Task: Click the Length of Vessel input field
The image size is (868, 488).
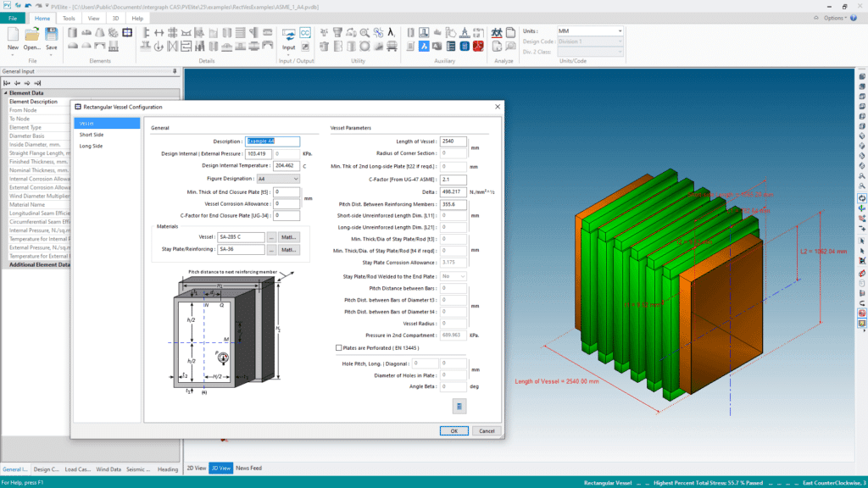Action: (x=453, y=141)
